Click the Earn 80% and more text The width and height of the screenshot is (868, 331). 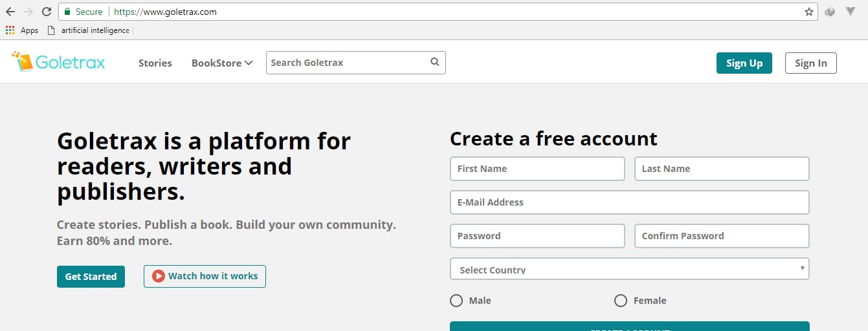(115, 241)
